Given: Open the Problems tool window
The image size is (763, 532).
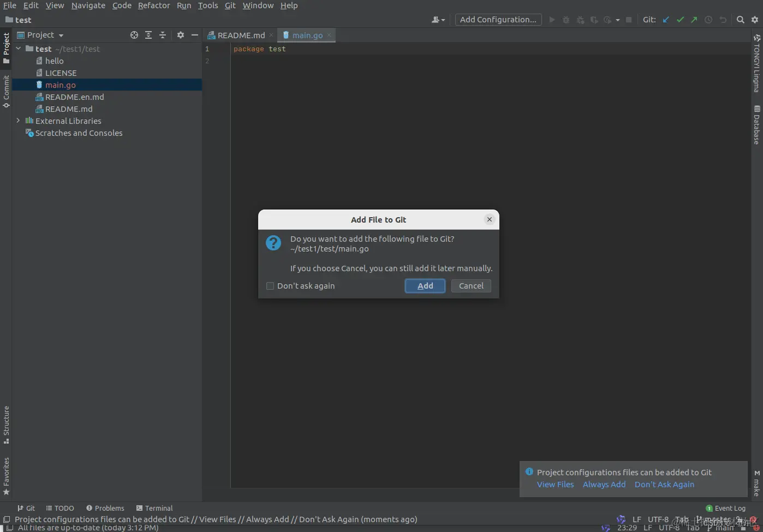Looking at the screenshot, I should tap(105, 508).
